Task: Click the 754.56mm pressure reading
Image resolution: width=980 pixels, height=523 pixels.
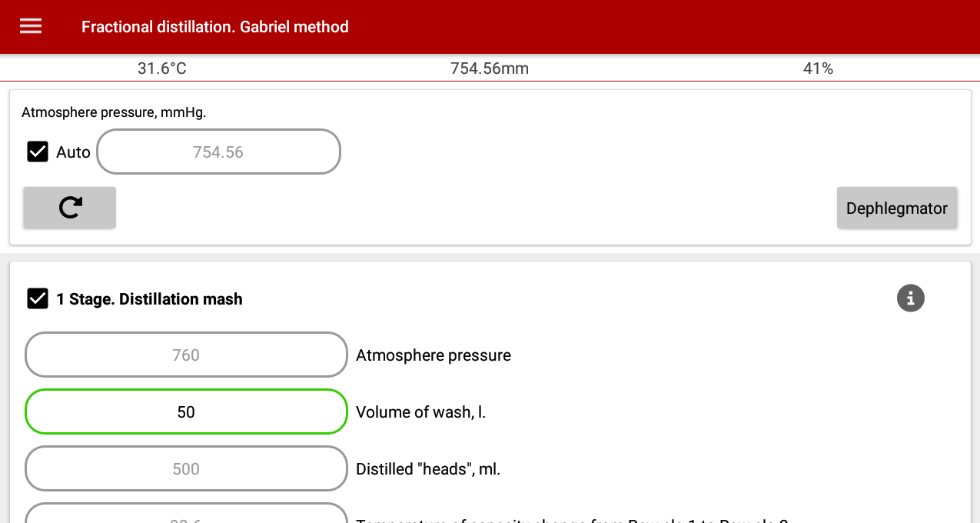Action: pyautogui.click(x=490, y=68)
